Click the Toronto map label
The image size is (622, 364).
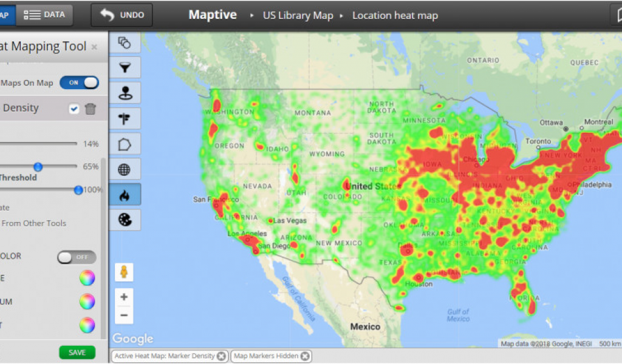[x=538, y=141]
